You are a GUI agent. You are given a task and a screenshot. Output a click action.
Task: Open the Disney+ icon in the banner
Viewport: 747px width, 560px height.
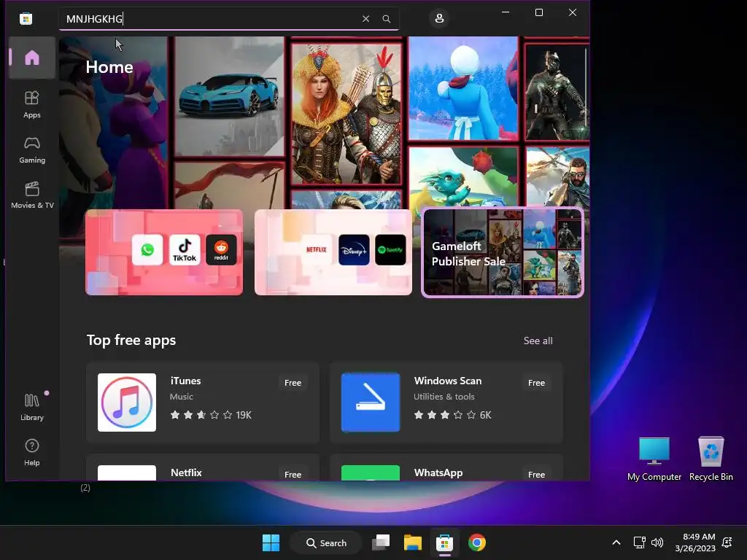click(x=354, y=249)
